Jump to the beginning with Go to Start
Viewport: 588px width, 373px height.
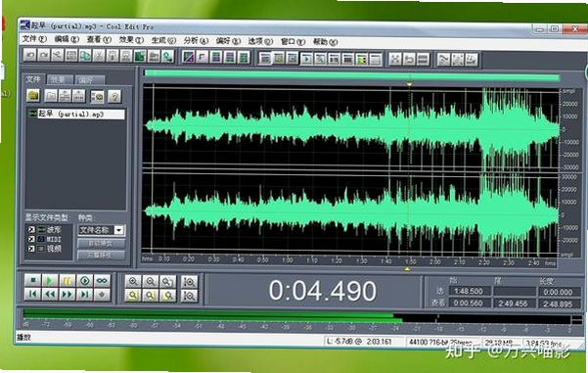[x=32, y=295]
